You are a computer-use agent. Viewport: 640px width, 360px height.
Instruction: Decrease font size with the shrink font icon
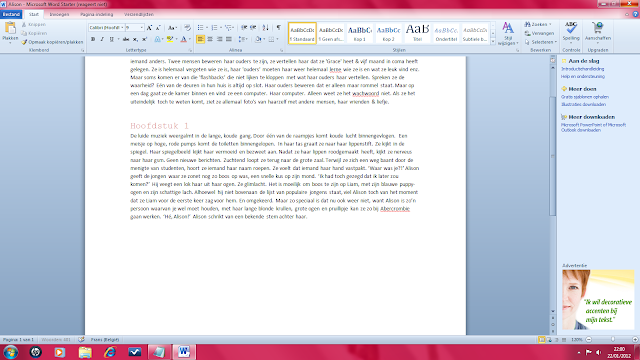click(x=158, y=28)
